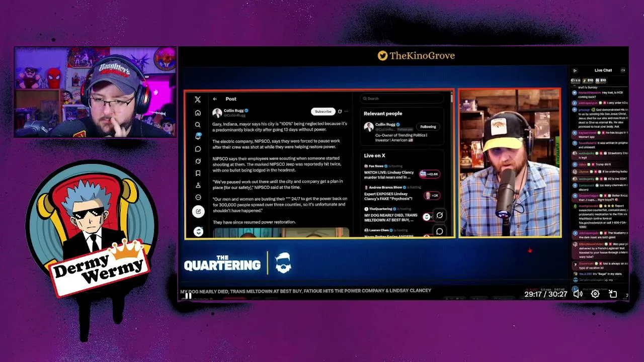
Task: Click Collin Rugg's profile picture on the post
Action: pyautogui.click(x=217, y=113)
